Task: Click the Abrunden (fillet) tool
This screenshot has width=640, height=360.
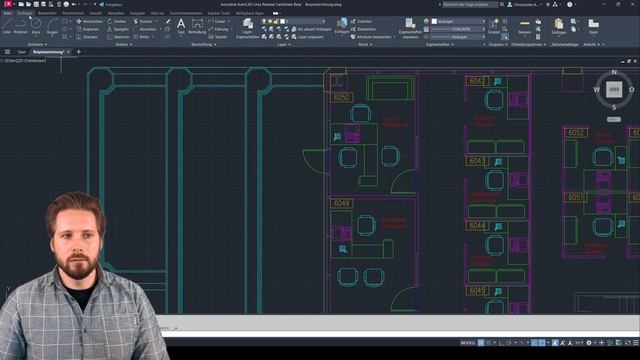Action: pyautogui.click(x=144, y=29)
